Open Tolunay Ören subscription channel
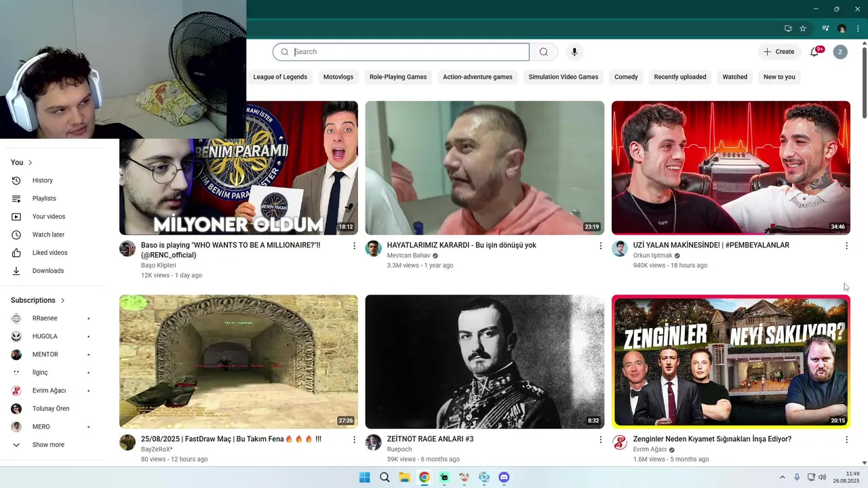This screenshot has width=868, height=488. pos(52,409)
